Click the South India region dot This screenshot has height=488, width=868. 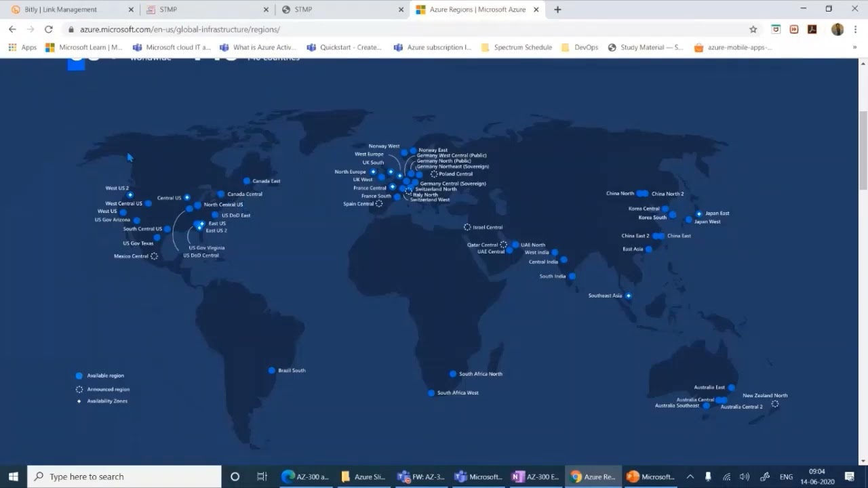(572, 276)
